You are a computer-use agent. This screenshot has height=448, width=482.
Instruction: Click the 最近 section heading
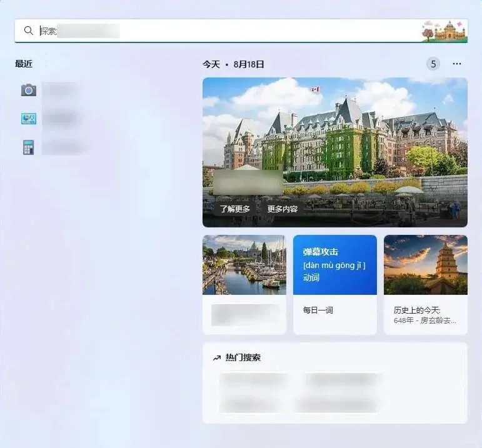24,64
